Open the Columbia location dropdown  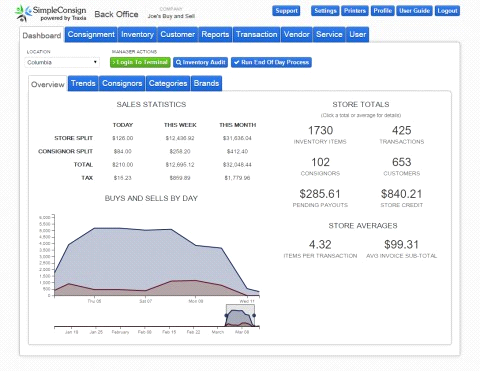[62, 62]
